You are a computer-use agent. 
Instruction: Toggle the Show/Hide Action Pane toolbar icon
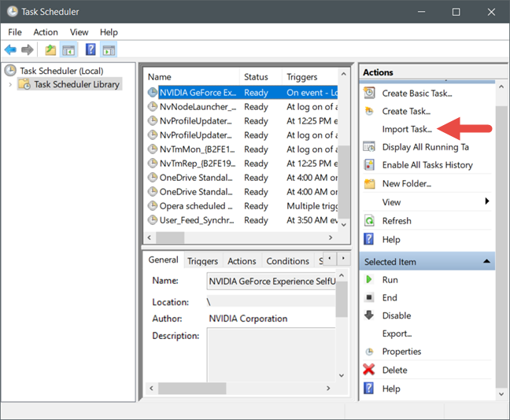click(109, 50)
